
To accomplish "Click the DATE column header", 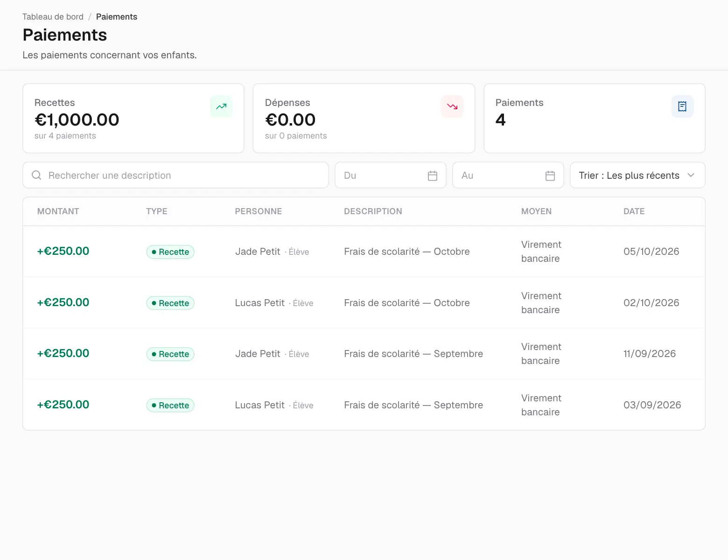I will 634,211.
